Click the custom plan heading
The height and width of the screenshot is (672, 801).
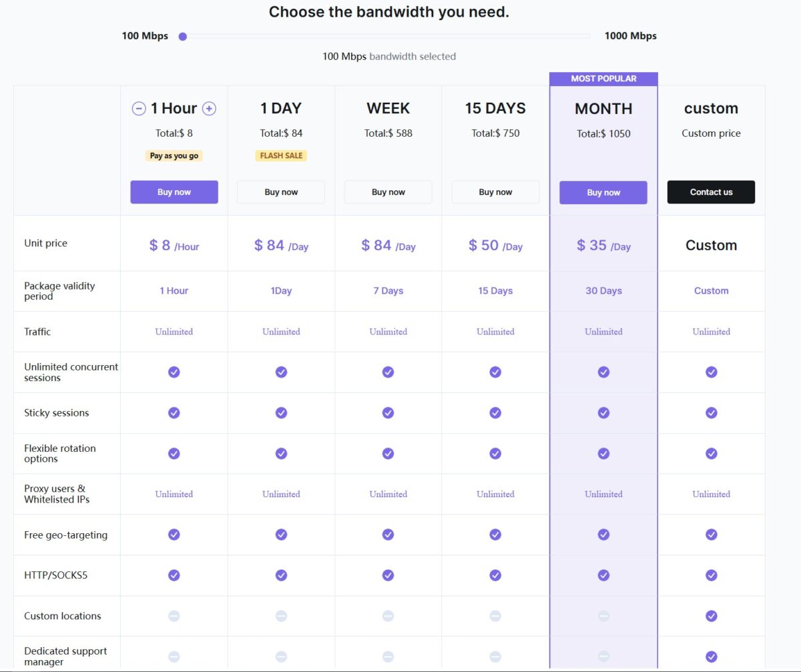pos(711,108)
